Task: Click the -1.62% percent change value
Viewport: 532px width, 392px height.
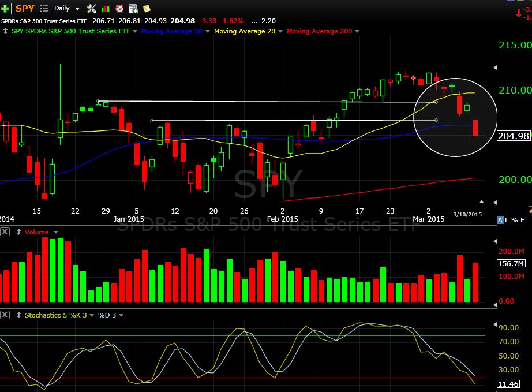Action: (x=232, y=21)
